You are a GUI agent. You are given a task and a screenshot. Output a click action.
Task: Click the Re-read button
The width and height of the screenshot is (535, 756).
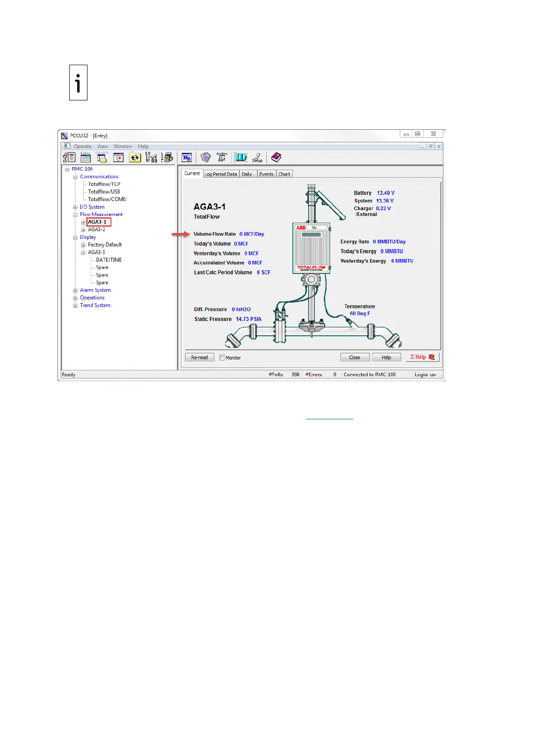click(x=199, y=357)
